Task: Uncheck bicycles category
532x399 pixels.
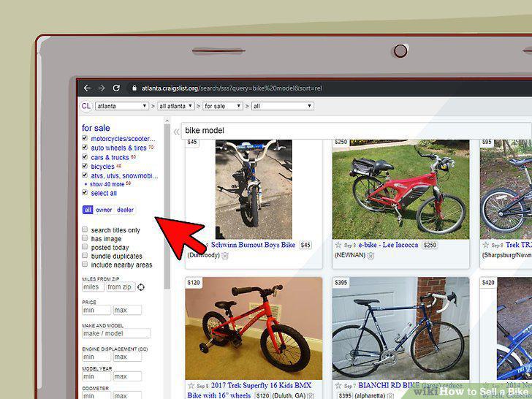Action: click(x=85, y=166)
